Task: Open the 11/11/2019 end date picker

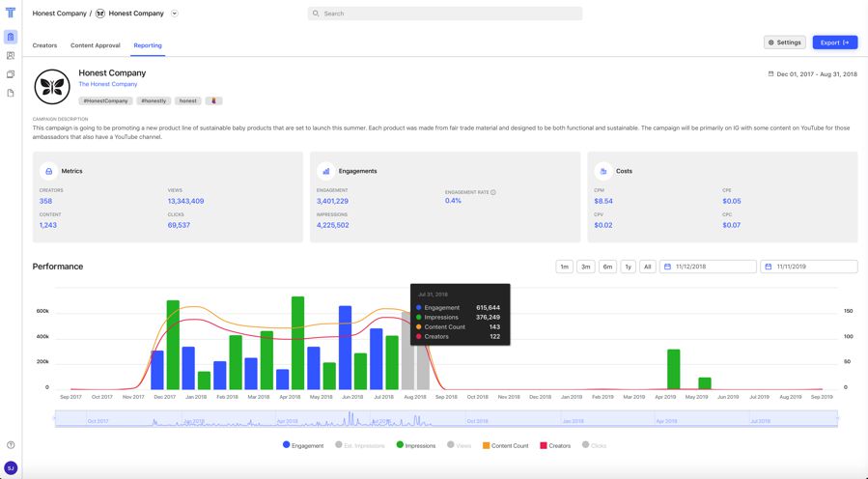Action: point(809,267)
